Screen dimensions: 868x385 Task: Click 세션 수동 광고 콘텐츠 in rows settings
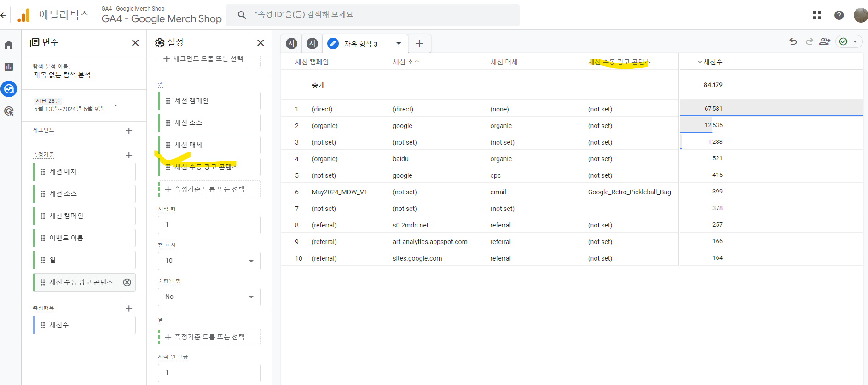click(209, 167)
